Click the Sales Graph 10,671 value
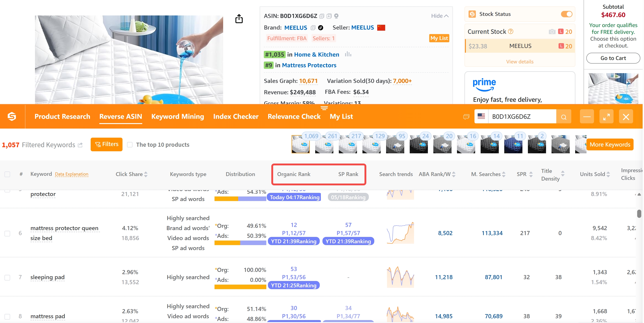Screen dimensions: 644x323 point(308,81)
